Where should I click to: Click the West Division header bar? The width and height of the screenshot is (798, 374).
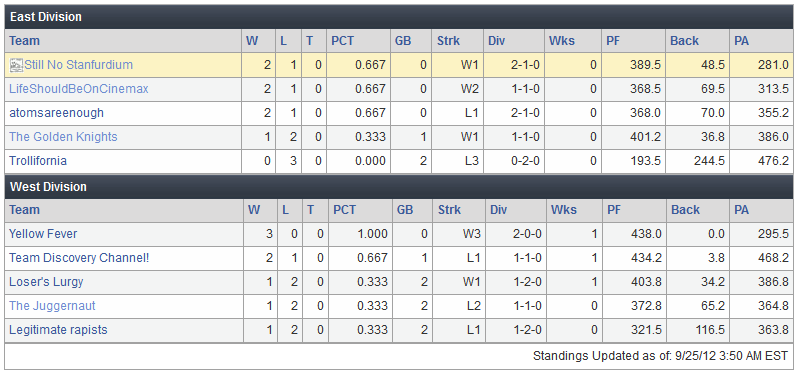pyautogui.click(x=399, y=187)
